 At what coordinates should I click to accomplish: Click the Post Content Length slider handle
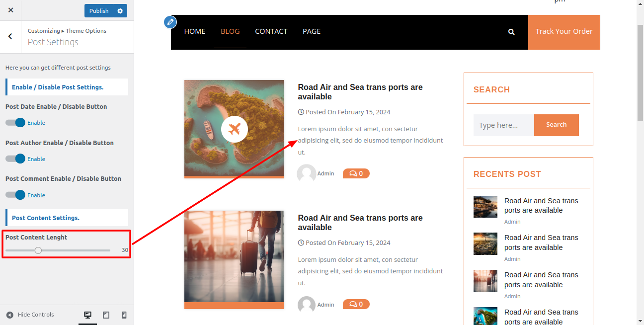[38, 250]
